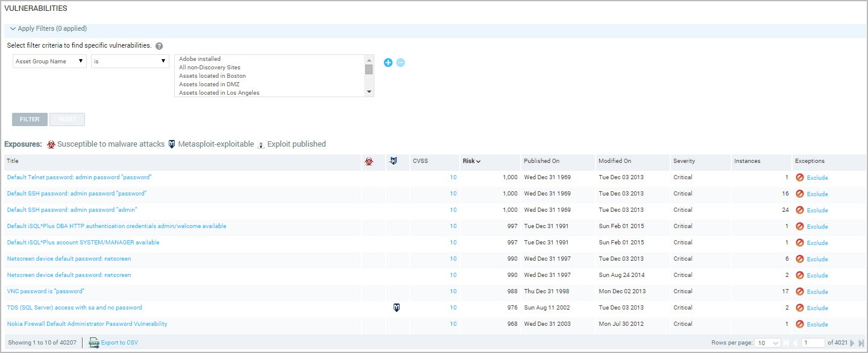Click Metasploit icon in TDS SQL Server row
The image size is (868, 353).
(x=397, y=308)
